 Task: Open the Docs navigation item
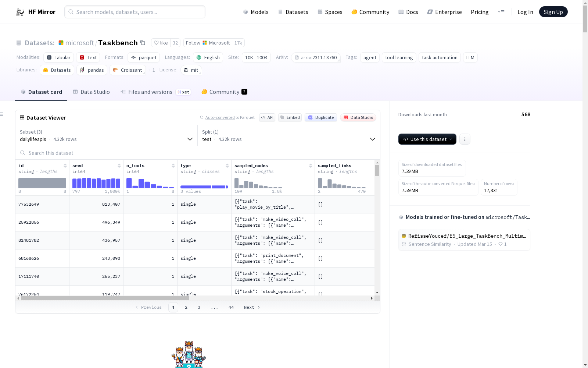pos(408,12)
